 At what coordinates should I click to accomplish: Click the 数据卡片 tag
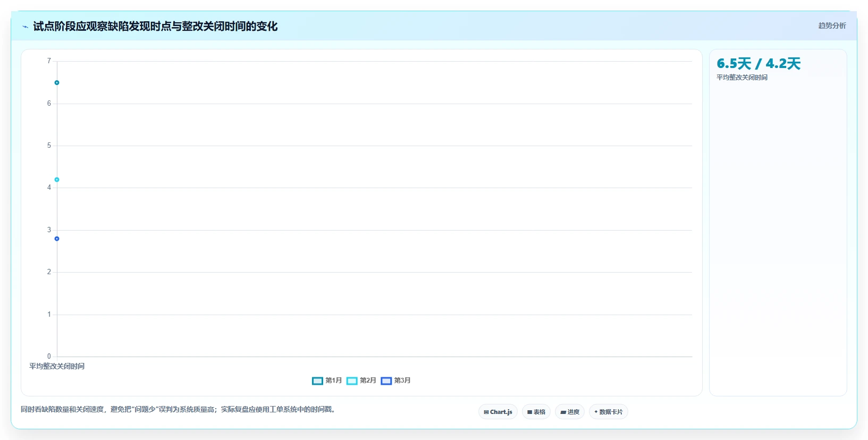(609, 412)
